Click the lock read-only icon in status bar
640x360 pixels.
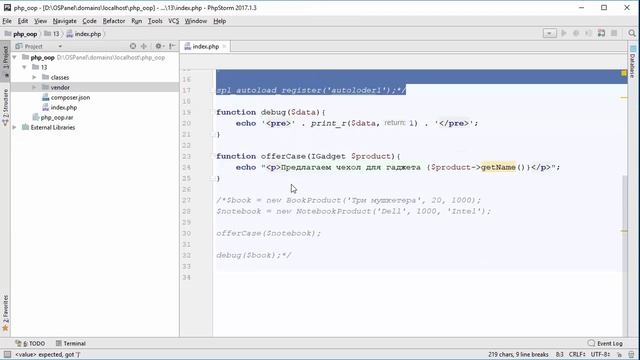(x=620, y=354)
